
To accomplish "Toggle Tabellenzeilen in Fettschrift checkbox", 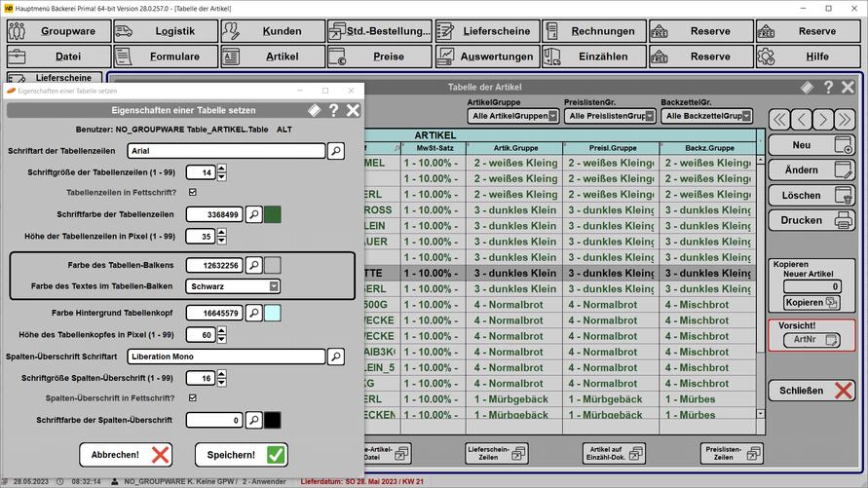I will coord(193,193).
